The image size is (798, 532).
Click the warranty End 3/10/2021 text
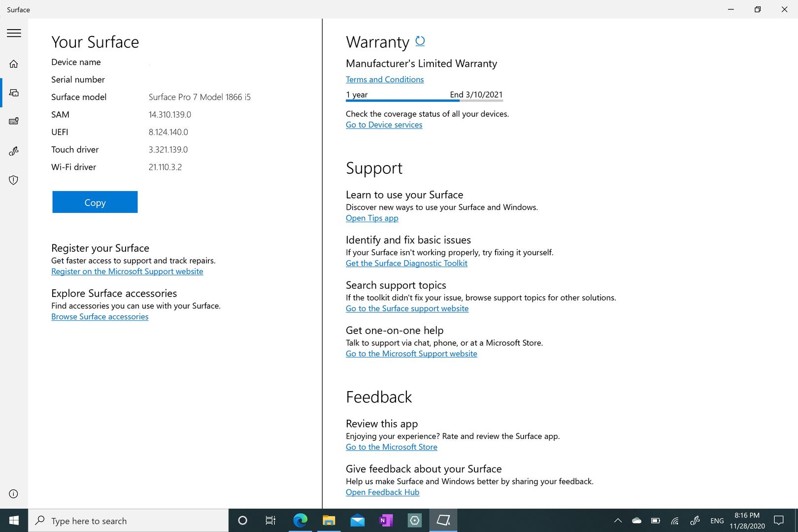(x=476, y=95)
